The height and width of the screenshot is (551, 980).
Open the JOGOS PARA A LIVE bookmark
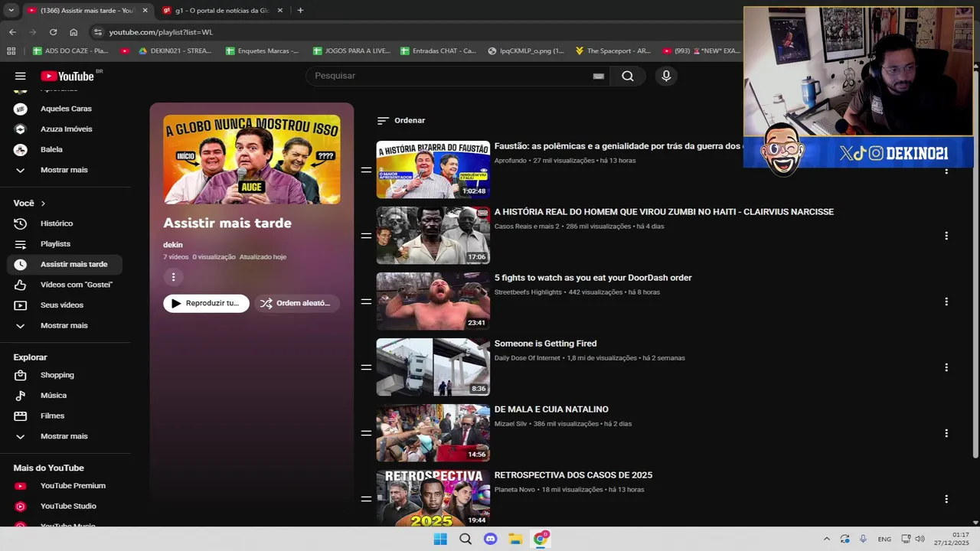[x=351, y=51]
